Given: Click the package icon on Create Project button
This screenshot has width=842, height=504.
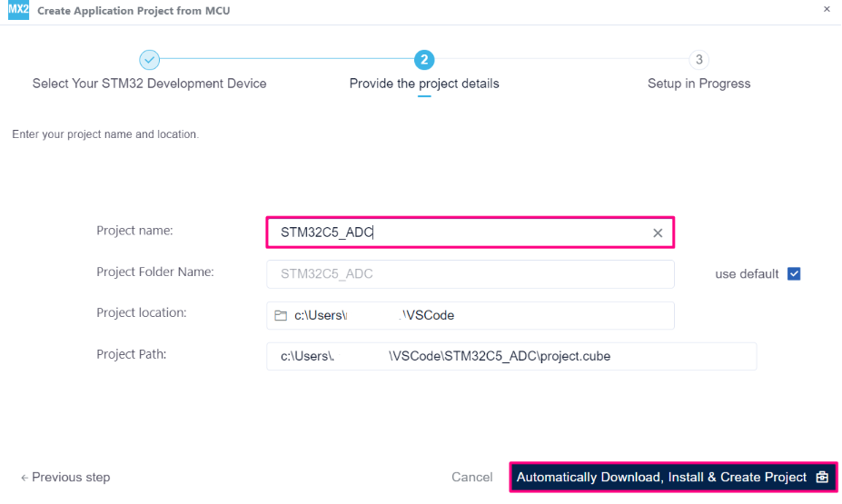Looking at the screenshot, I should (x=822, y=477).
